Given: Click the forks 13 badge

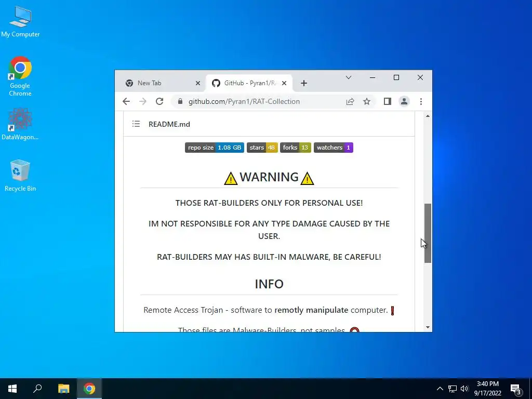Looking at the screenshot, I should tap(296, 148).
